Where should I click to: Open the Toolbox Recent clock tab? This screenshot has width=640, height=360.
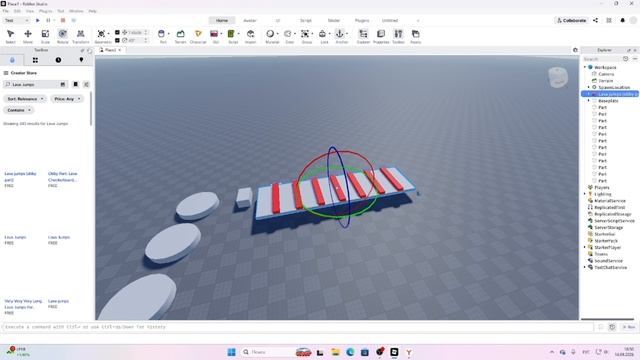[58, 60]
